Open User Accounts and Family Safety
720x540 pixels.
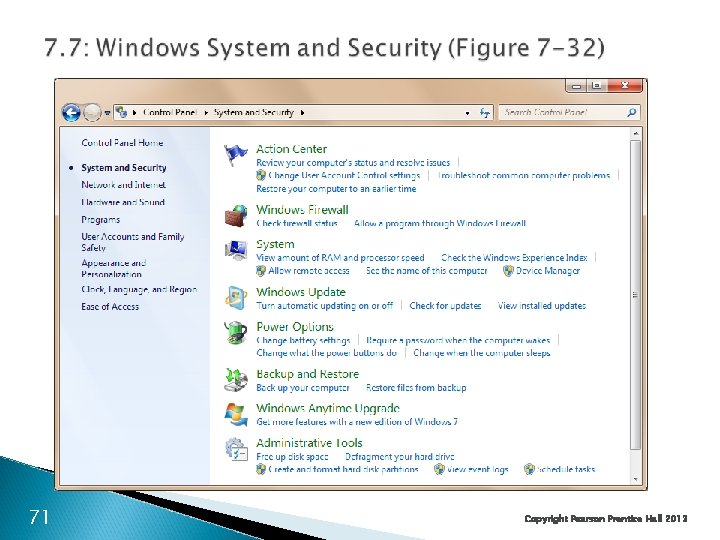click(133, 242)
